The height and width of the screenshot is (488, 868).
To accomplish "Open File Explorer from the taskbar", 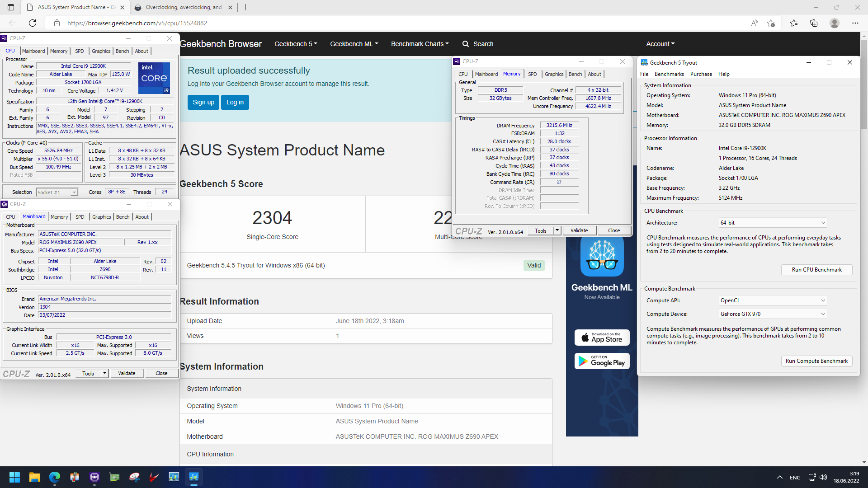I will (35, 477).
